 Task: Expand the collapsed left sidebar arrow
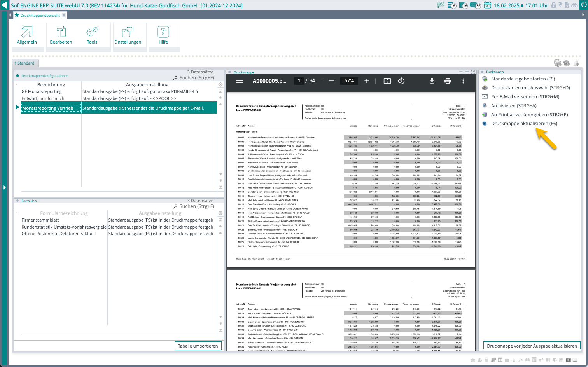pos(4,187)
